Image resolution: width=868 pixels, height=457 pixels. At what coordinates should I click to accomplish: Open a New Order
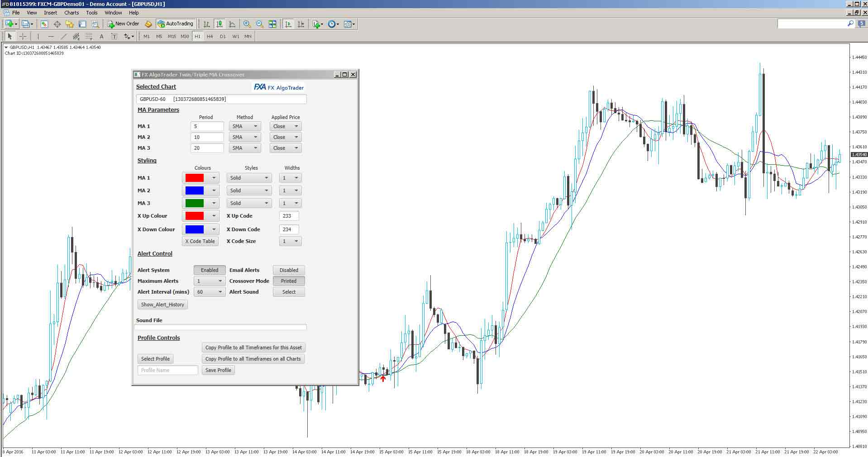tap(123, 24)
